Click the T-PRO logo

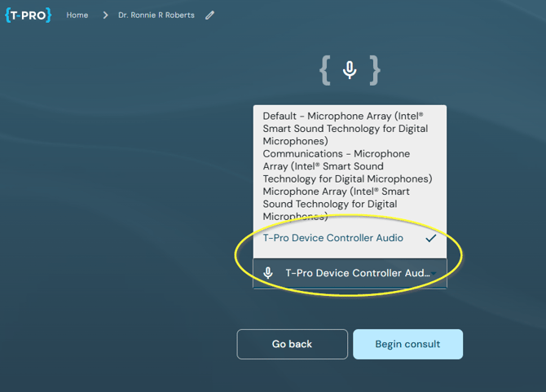pos(29,15)
